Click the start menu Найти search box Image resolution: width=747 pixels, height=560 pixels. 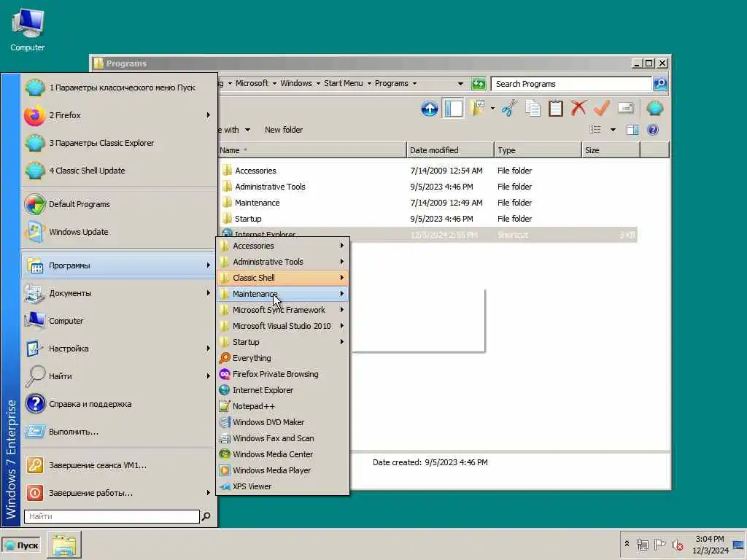112,516
